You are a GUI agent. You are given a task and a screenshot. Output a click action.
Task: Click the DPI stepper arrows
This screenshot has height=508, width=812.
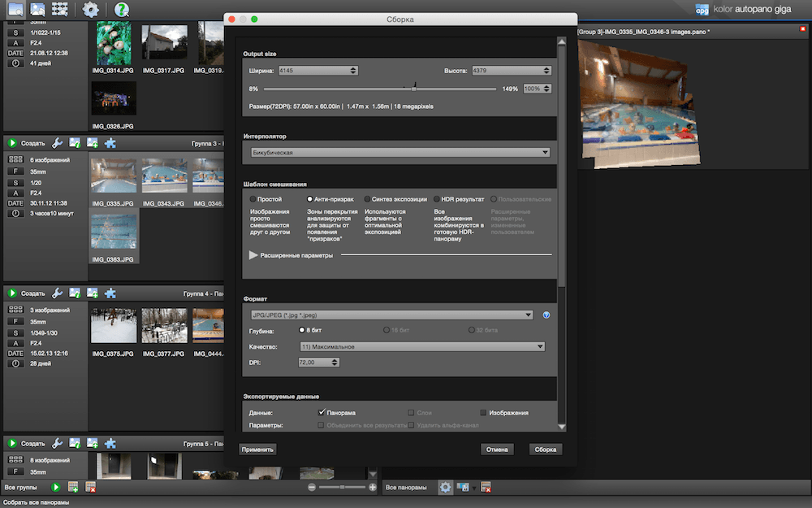(335, 363)
